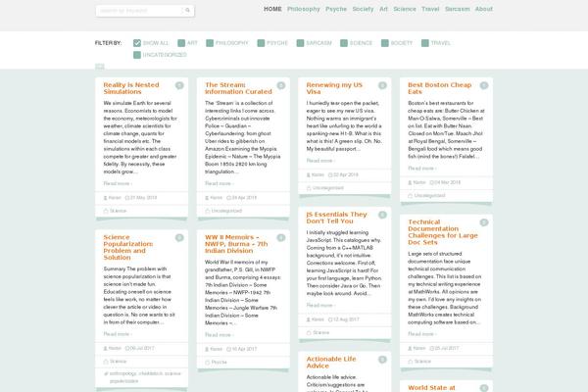Click comment bubble on WW II Memoirs card
Viewport: 588px width, 392px height.
(x=281, y=237)
